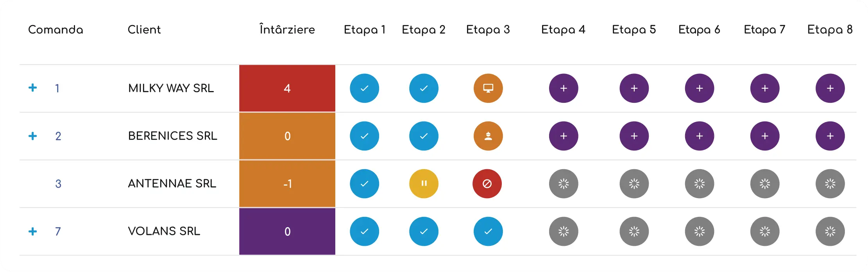Expand order 1 row with plus sign

(33, 88)
